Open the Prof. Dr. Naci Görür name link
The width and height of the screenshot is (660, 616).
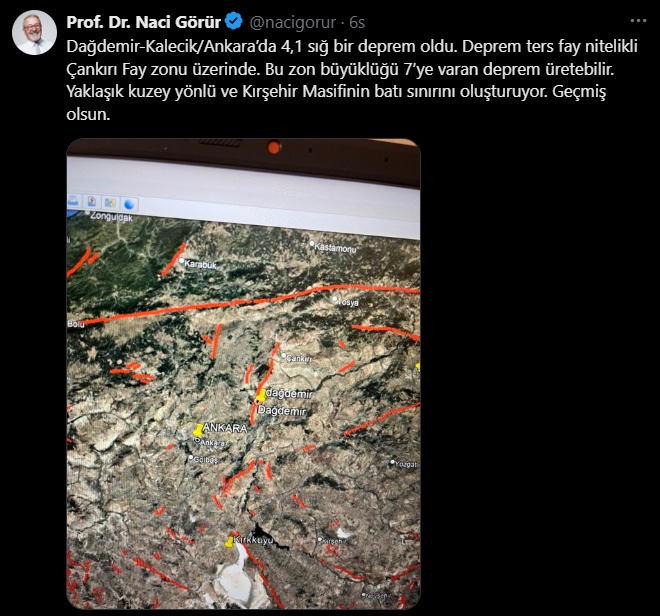pyautogui.click(x=144, y=22)
